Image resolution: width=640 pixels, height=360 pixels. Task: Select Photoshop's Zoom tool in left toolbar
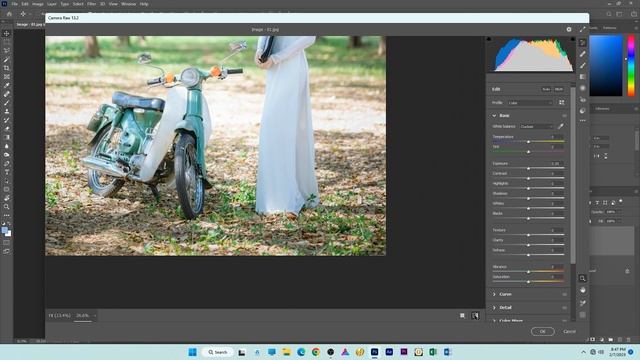(x=7, y=207)
